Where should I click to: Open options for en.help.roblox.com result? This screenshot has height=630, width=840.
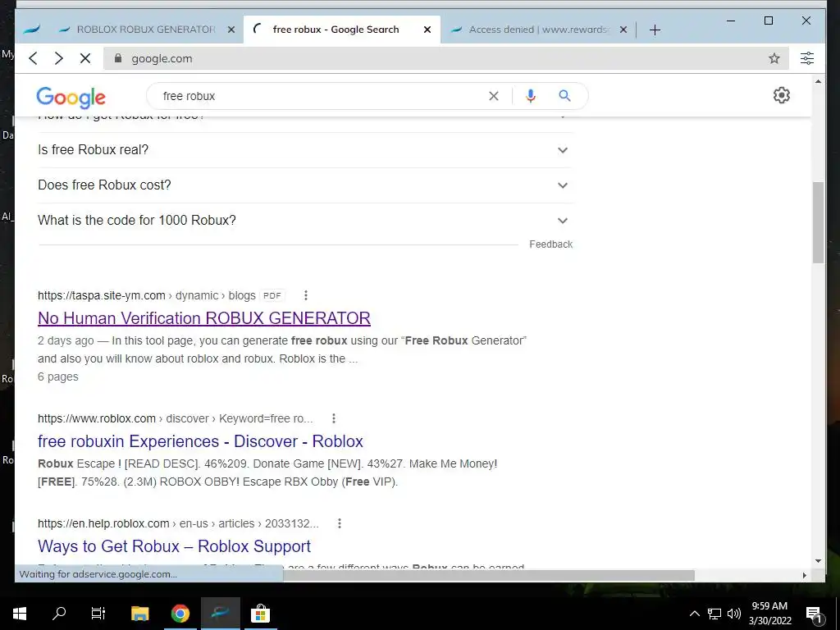coord(339,523)
